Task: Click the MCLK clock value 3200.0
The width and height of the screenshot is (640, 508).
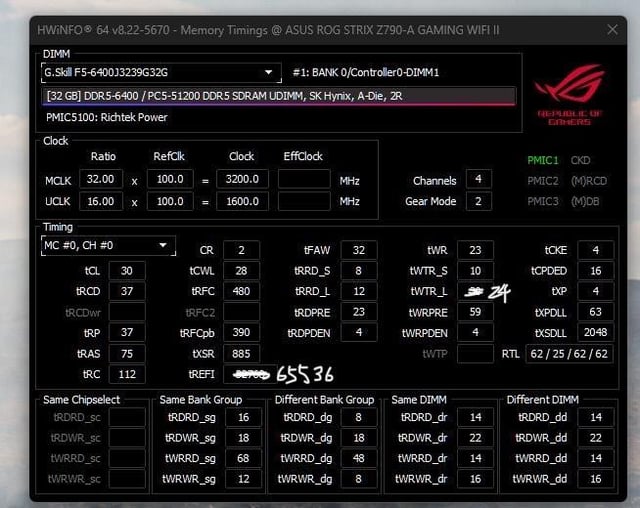Action: (242, 179)
